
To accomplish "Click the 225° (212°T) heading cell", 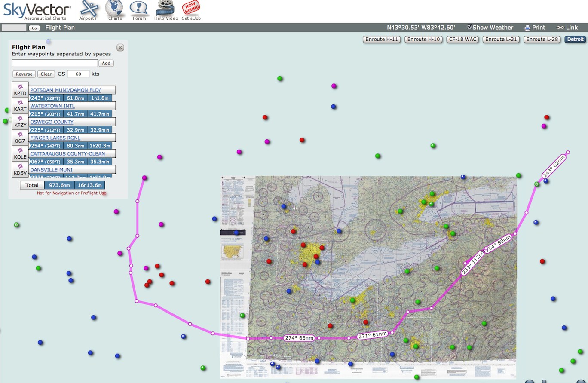I will 46,130.
